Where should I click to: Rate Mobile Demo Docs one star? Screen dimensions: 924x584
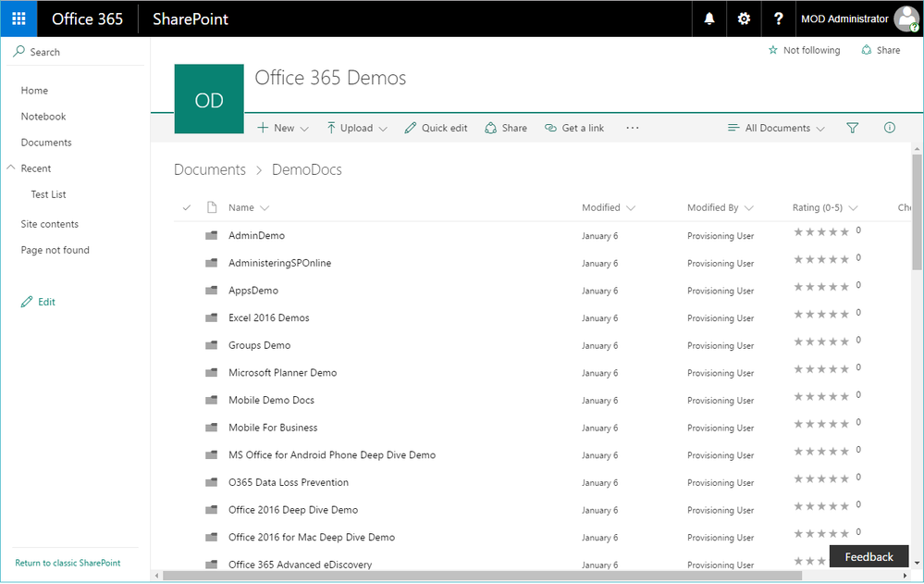pyautogui.click(x=798, y=396)
